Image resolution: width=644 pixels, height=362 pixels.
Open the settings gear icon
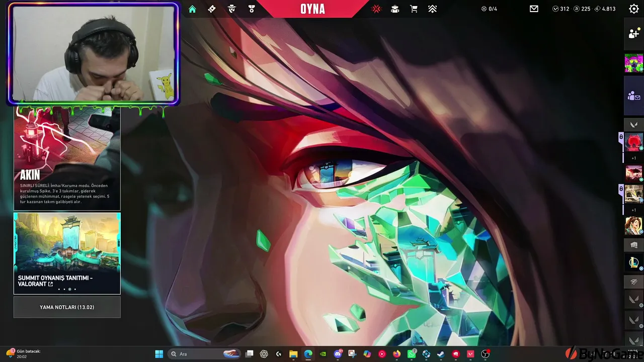click(634, 9)
